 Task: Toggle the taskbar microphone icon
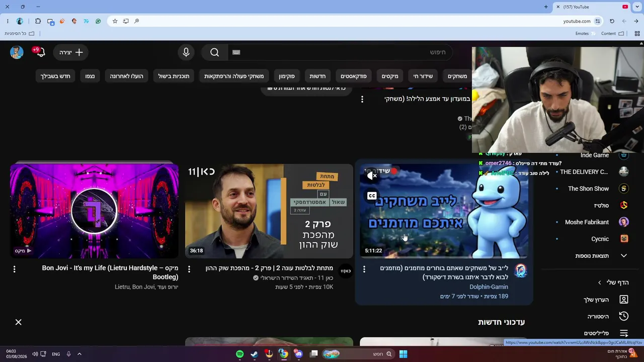68,354
